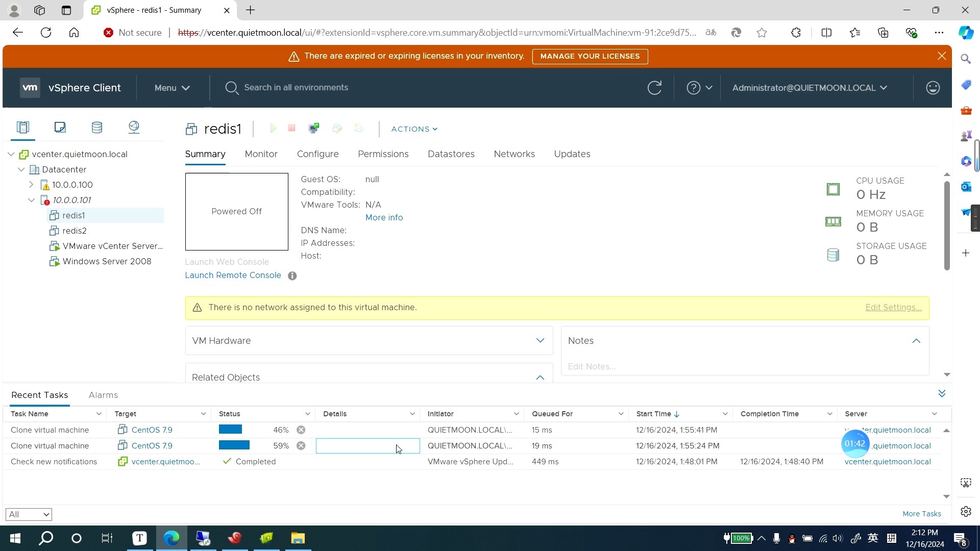
Task: Click the Take Snapshot toolbar icon
Action: point(359,128)
